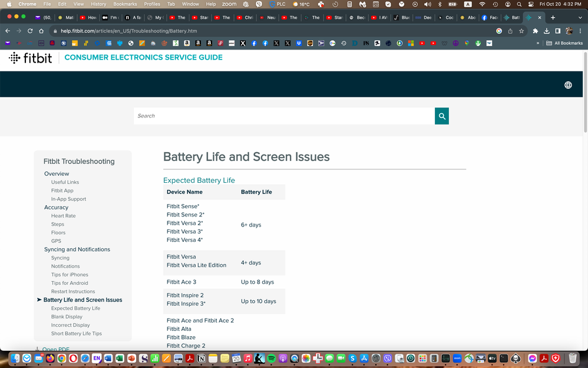588x368 pixels.
Task: Click in the help Search field
Action: (x=284, y=116)
